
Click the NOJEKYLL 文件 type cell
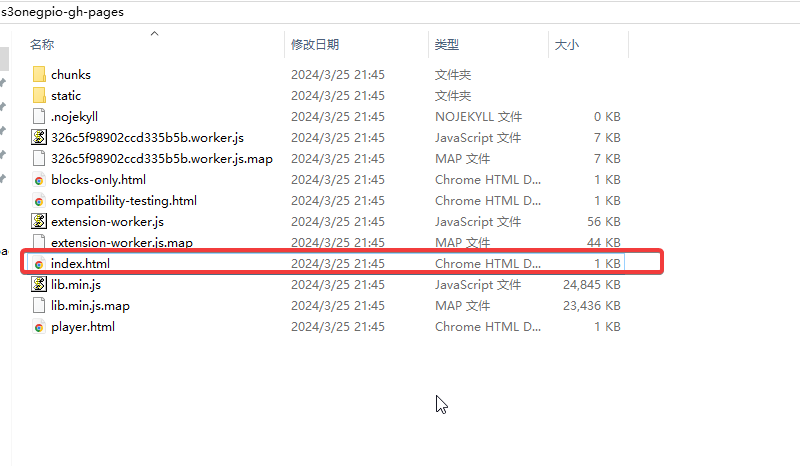click(479, 116)
